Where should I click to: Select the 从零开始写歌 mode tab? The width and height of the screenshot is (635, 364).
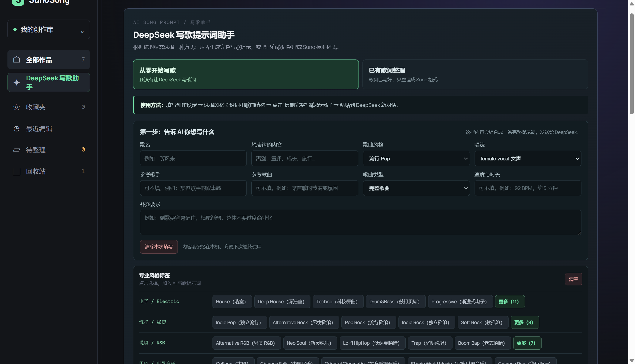(246, 74)
